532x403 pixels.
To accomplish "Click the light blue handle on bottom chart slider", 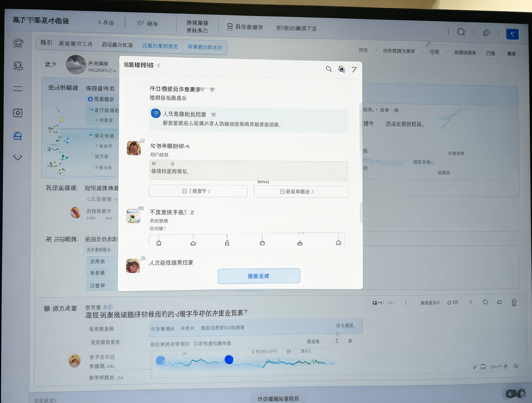I will click(160, 361).
